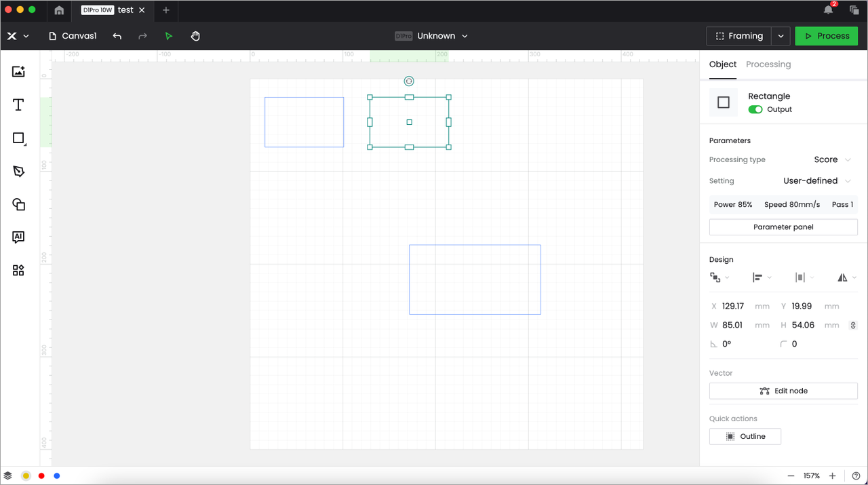Open the notifications bell
The image size is (868, 485).
(829, 9)
